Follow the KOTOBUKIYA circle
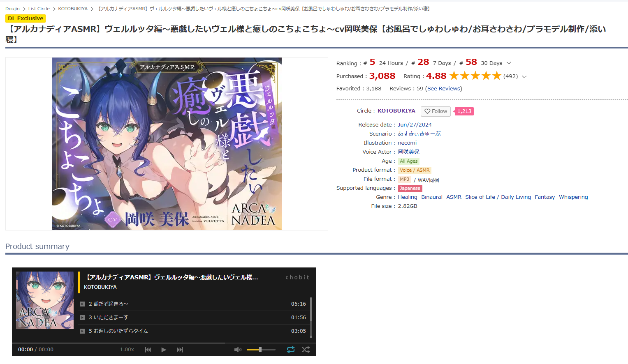 point(436,111)
